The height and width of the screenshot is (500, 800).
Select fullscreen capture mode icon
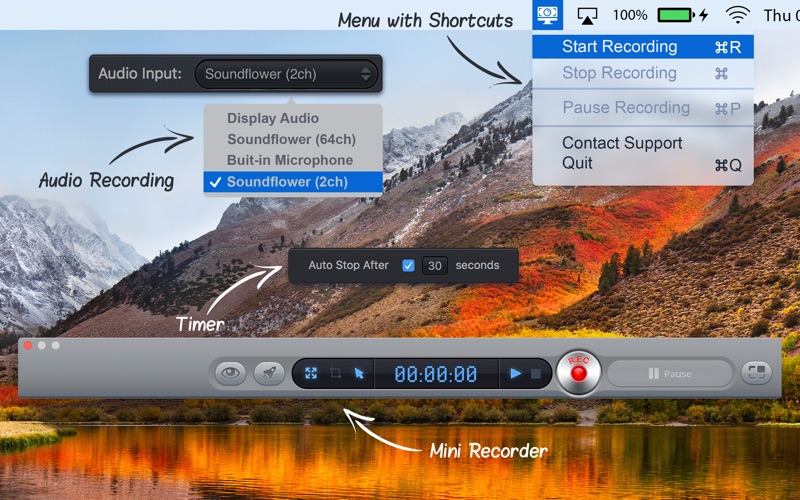pos(311,373)
